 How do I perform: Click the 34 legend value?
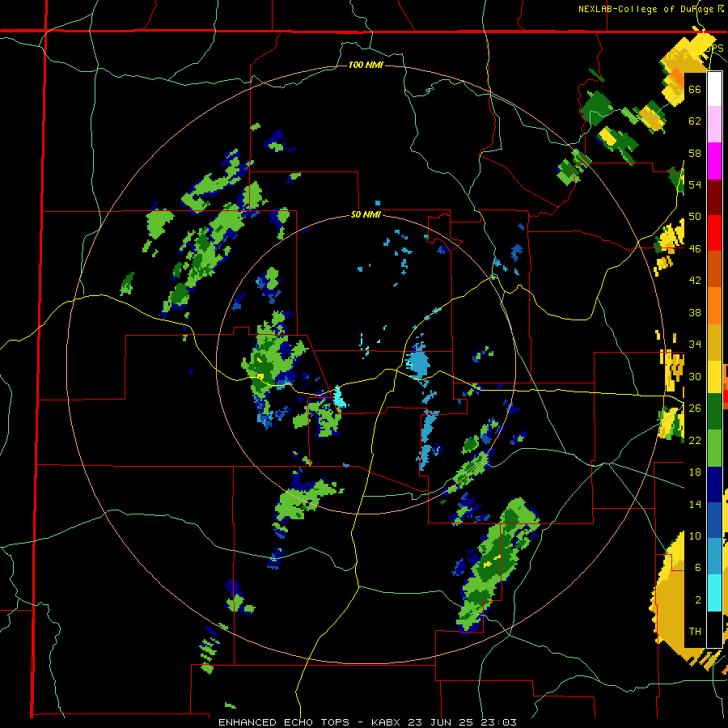point(695,345)
